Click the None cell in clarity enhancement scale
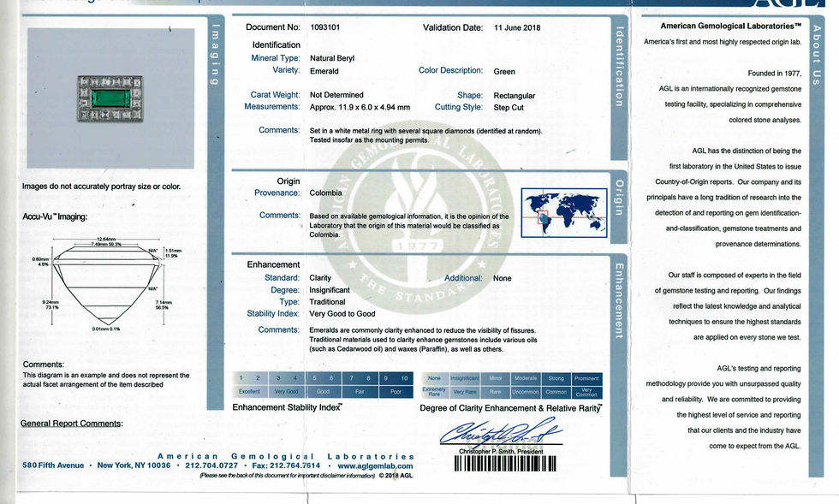Screen dimensions: 839x504 [x=435, y=378]
